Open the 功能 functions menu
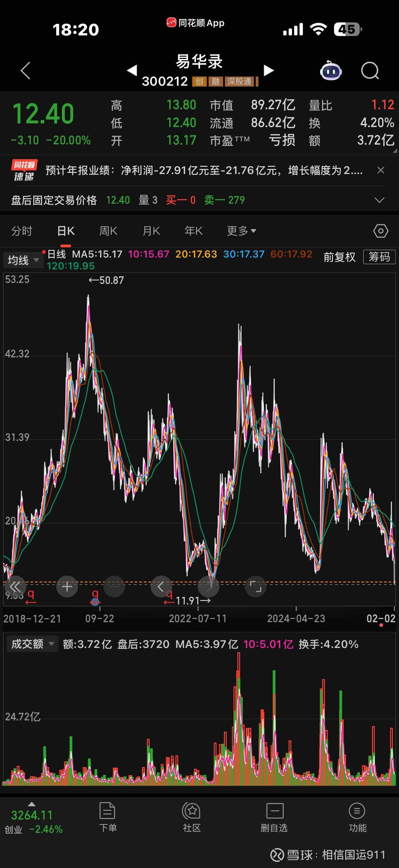399x868 pixels. click(x=357, y=818)
